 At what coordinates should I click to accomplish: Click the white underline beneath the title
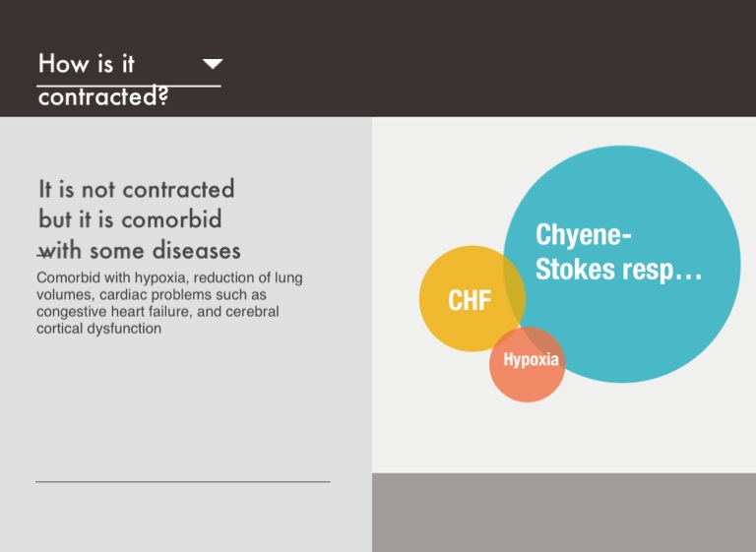pos(128,87)
